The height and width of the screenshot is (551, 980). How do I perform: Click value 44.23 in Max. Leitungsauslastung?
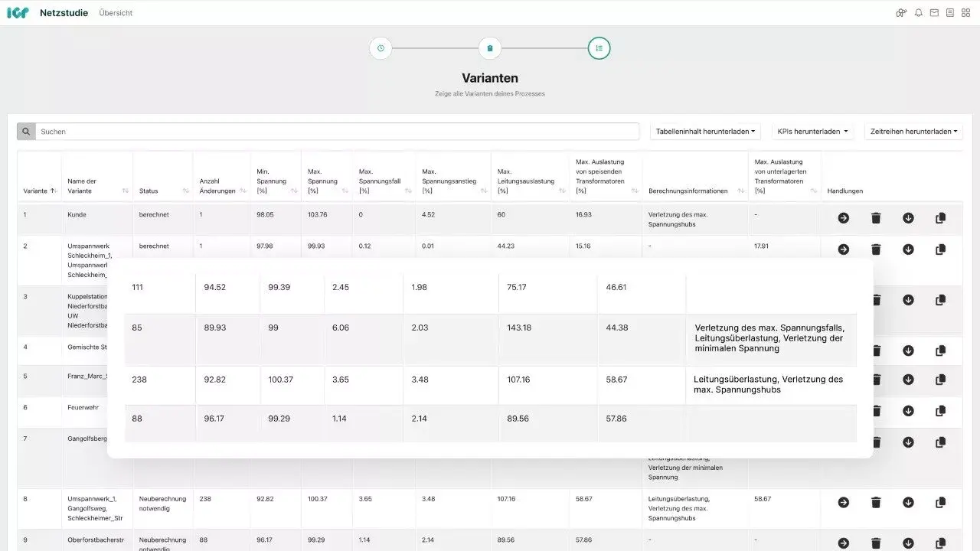coord(505,246)
